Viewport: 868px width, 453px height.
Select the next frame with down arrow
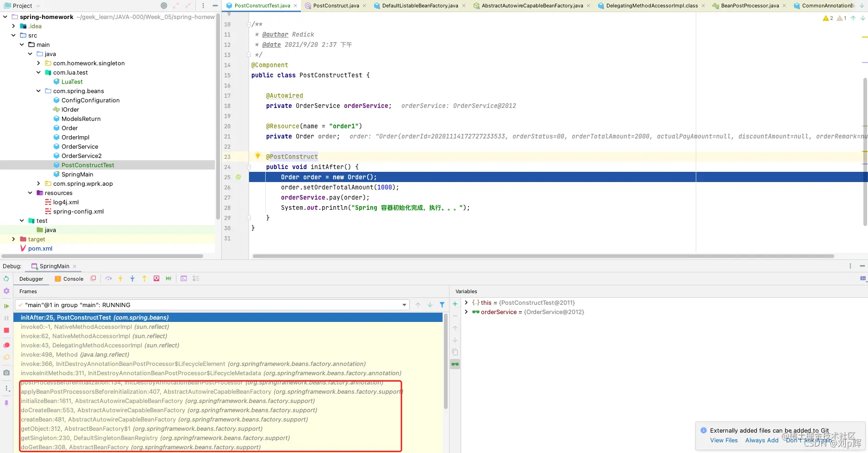(430, 305)
